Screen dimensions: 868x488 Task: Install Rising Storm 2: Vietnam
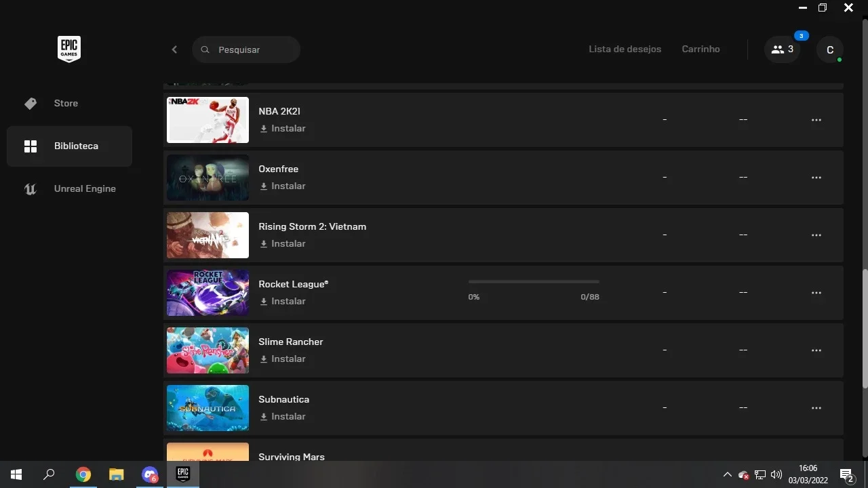(283, 244)
